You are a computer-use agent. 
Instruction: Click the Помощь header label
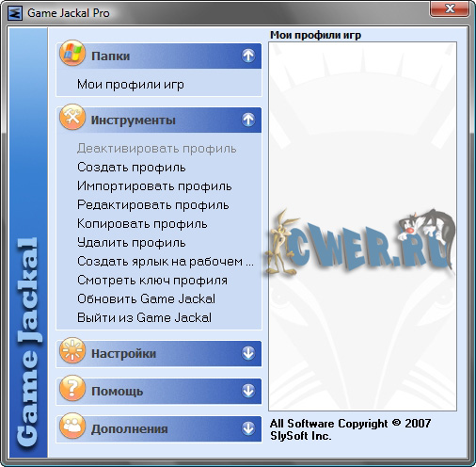117,392
